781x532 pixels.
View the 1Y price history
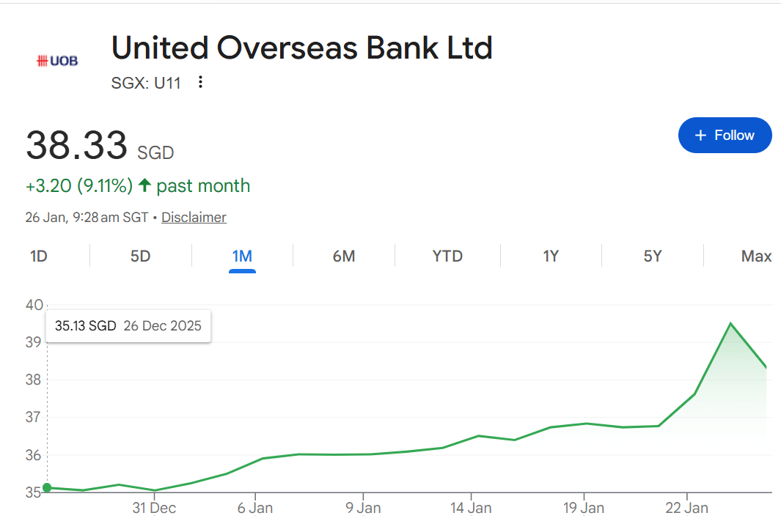(551, 256)
